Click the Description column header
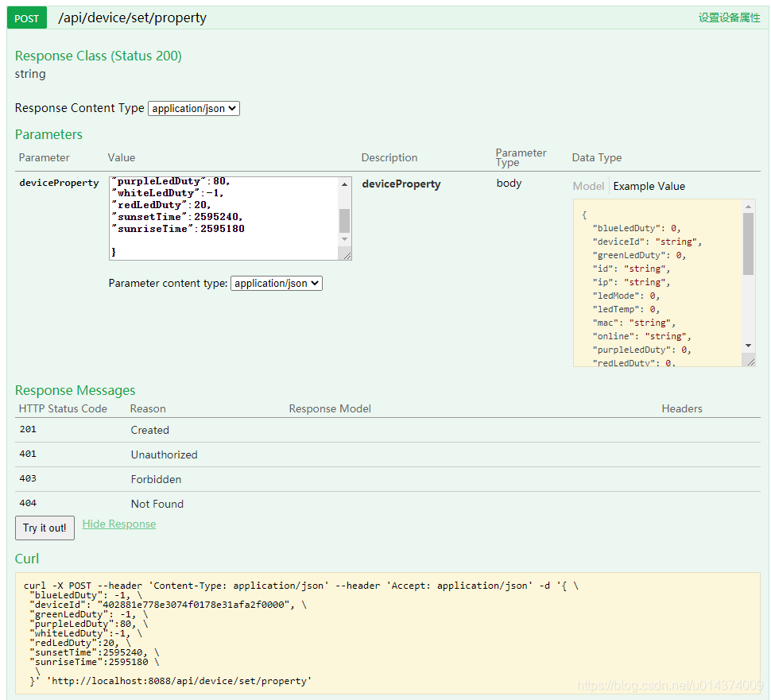Screen dimensions: 771x700 [389, 158]
